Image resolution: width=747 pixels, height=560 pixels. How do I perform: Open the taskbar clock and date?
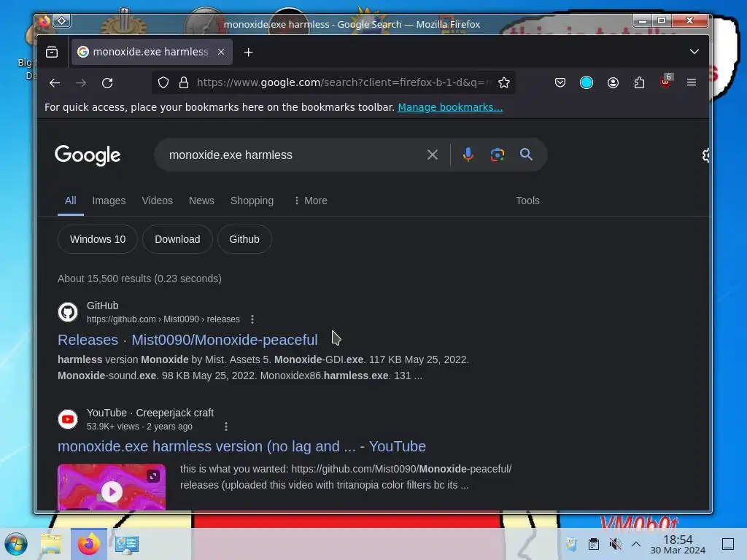click(678, 544)
